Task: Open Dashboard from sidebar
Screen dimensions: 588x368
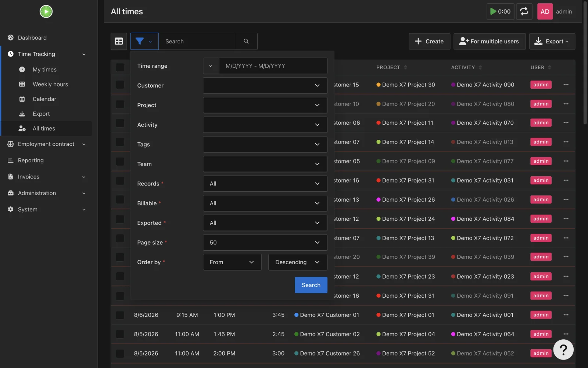Action: point(32,38)
